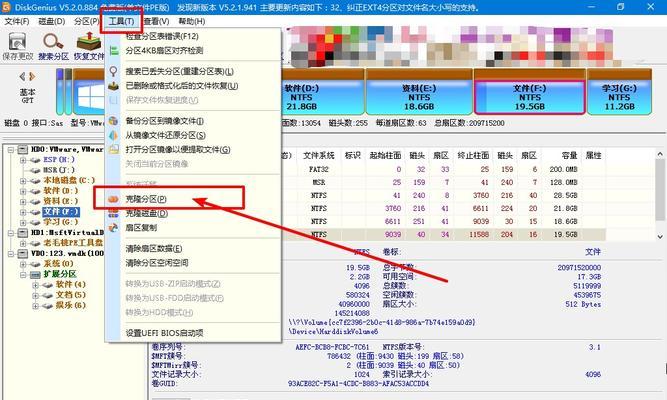The image size is (667, 400).
Task: Expand the 本地磁盘(C:) tree node
Action: pos(23,181)
